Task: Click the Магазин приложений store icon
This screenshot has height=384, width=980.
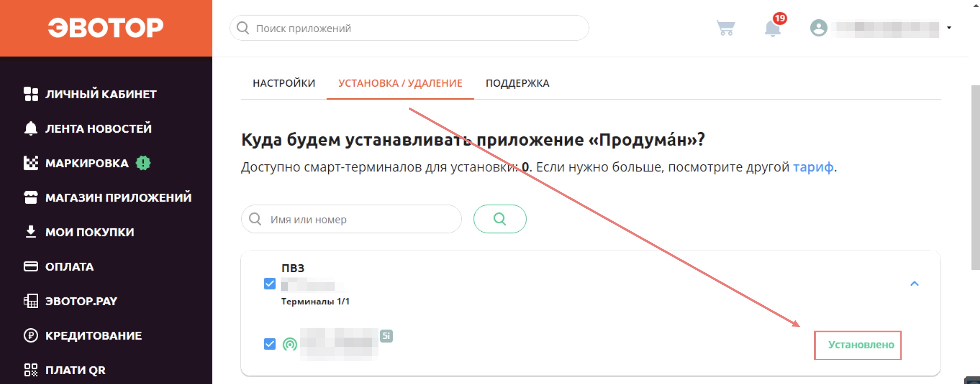Action: pyautogui.click(x=31, y=197)
